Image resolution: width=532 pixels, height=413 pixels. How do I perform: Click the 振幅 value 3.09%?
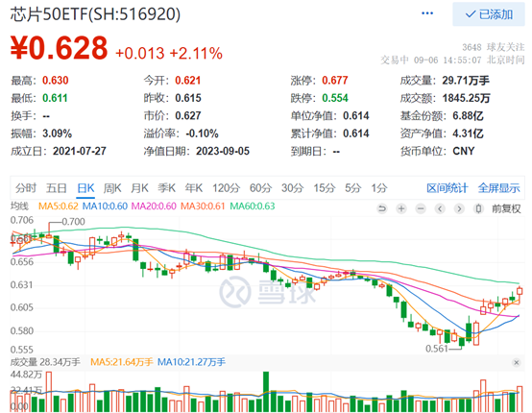(57, 134)
